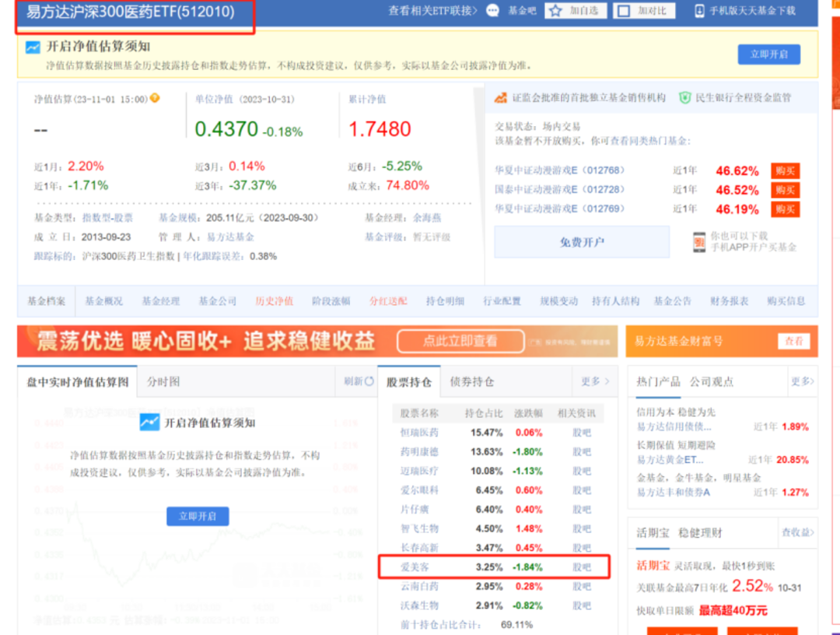Expand 更多 in holdings panel
Viewport: 840px width, 635px height.
(595, 381)
